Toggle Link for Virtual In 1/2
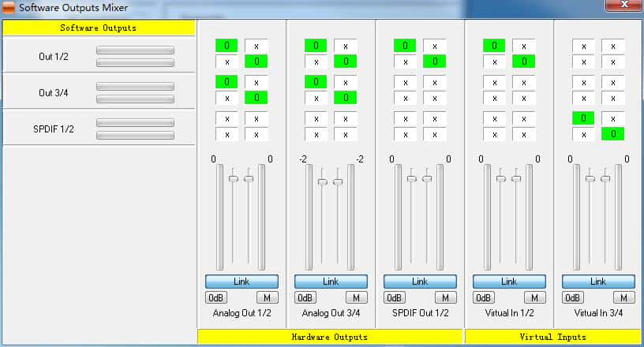This screenshot has height=347, width=644. pos(509,282)
